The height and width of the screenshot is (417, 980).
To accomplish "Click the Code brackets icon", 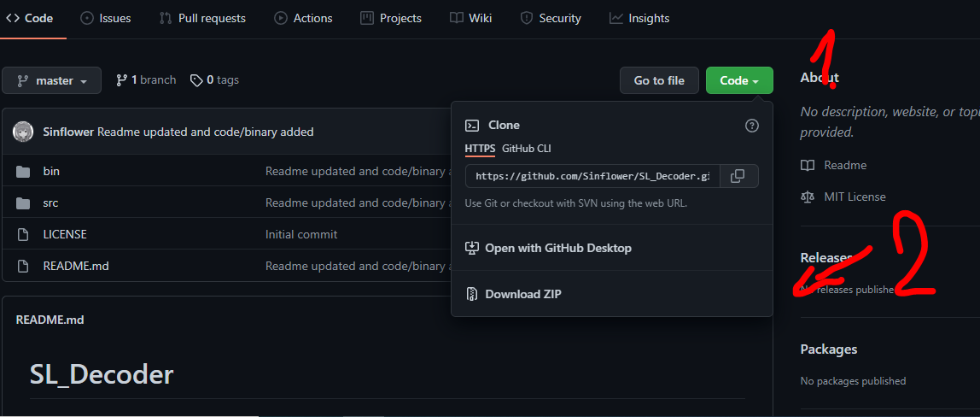I will pyautogui.click(x=13, y=18).
